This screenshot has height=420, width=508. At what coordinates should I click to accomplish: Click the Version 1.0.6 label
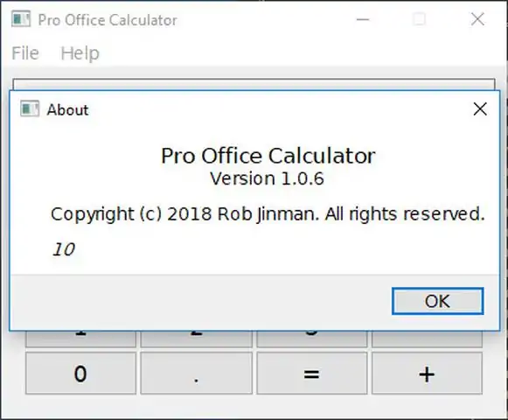tap(267, 178)
